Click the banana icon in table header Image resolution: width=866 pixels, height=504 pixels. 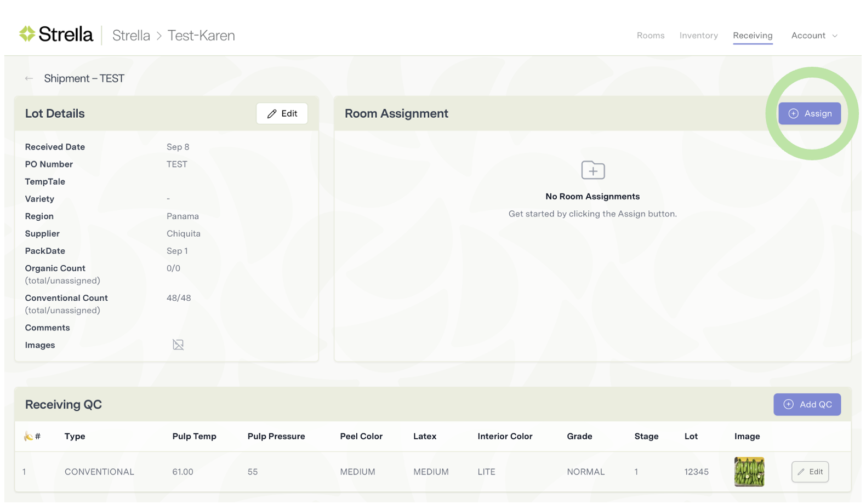point(28,436)
